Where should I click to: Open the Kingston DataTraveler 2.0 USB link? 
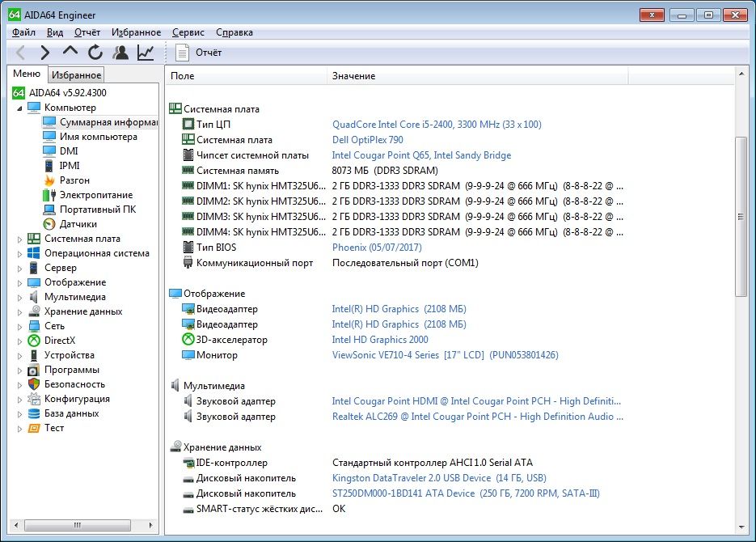pos(439,478)
